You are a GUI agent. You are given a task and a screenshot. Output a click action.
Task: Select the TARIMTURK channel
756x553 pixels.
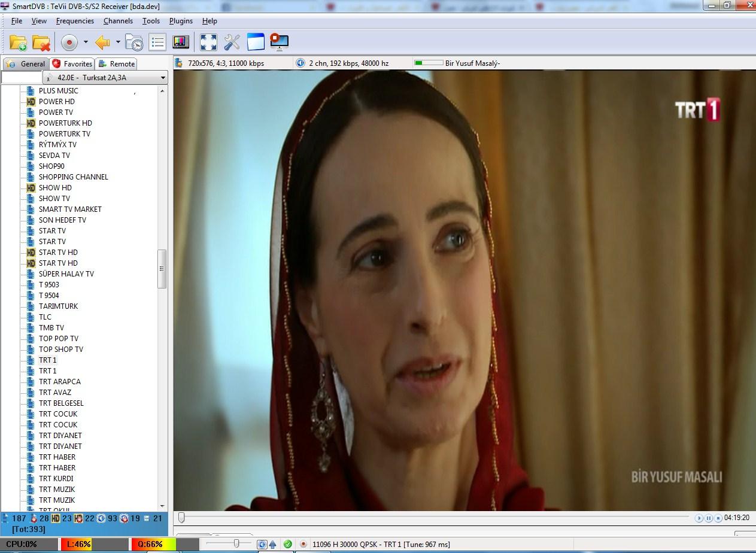click(x=58, y=306)
